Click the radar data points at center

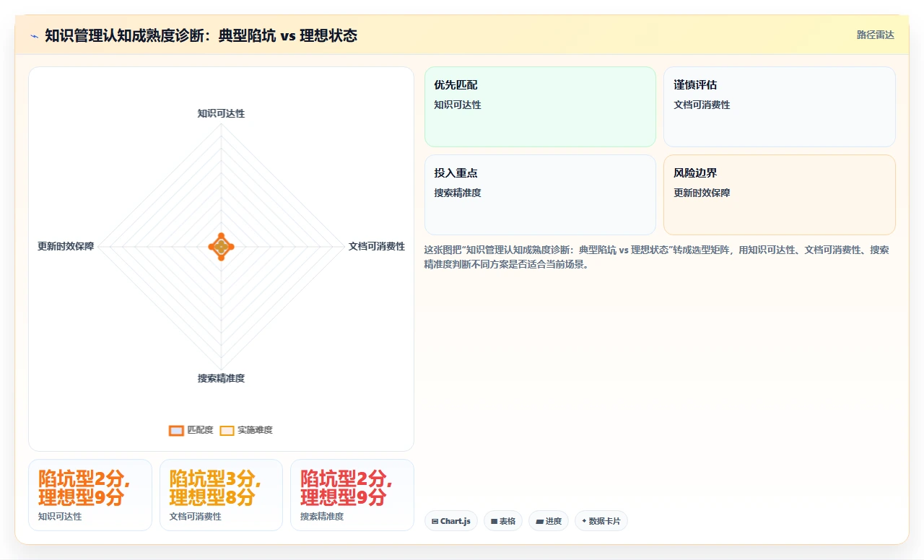coord(221,247)
